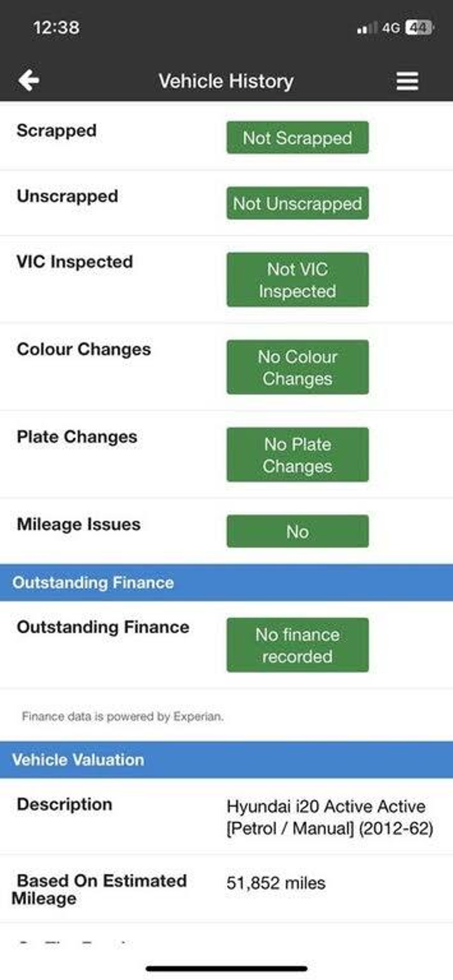Tap the 12:38 clock in status bar

point(56,28)
